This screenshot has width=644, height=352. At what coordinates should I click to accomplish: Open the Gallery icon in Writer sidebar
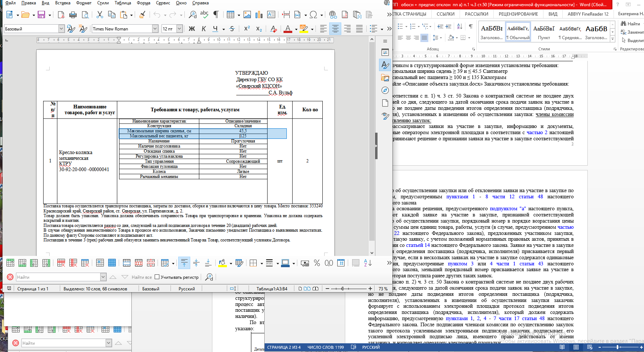coord(385,78)
